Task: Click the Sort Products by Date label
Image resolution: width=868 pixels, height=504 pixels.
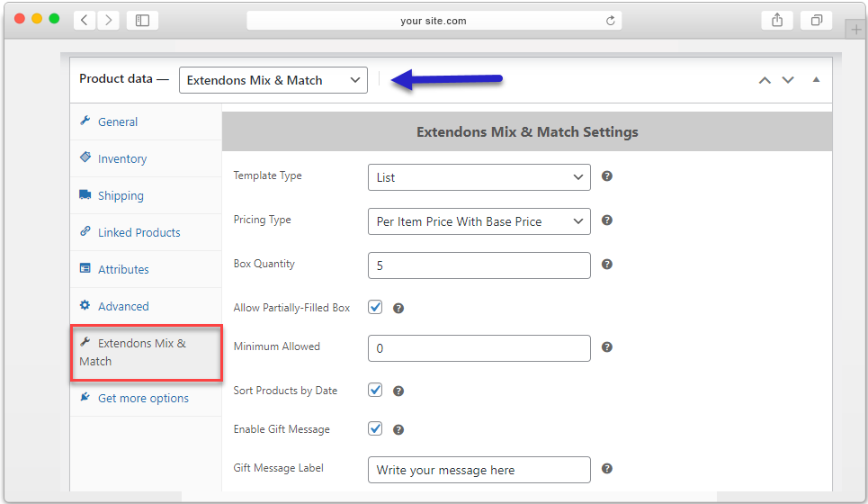Action: (285, 391)
